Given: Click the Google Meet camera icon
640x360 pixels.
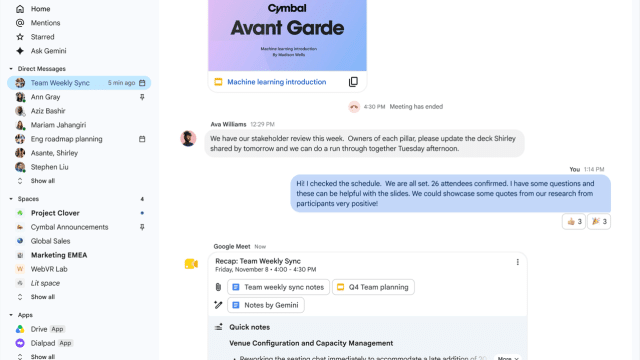Looking at the screenshot, I should click(191, 264).
